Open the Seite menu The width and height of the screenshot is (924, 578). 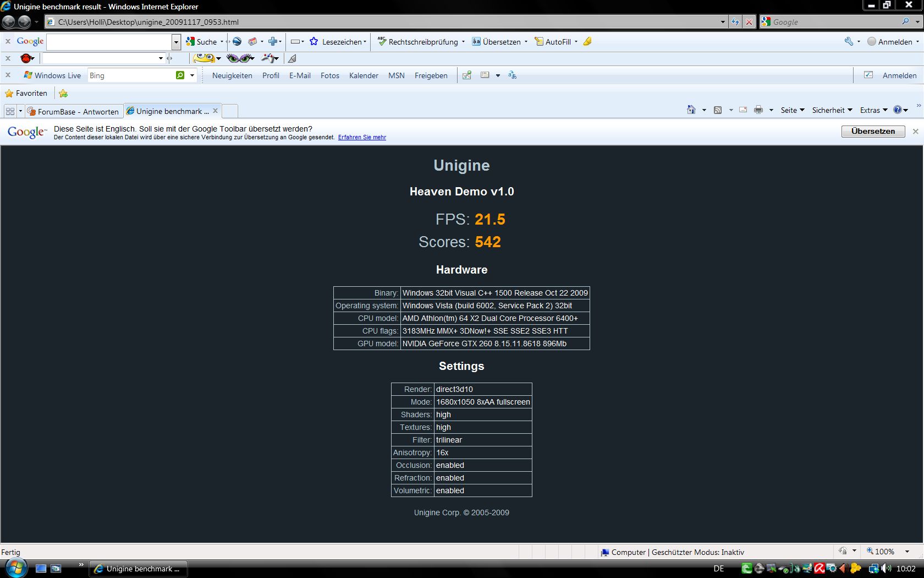[x=793, y=110]
